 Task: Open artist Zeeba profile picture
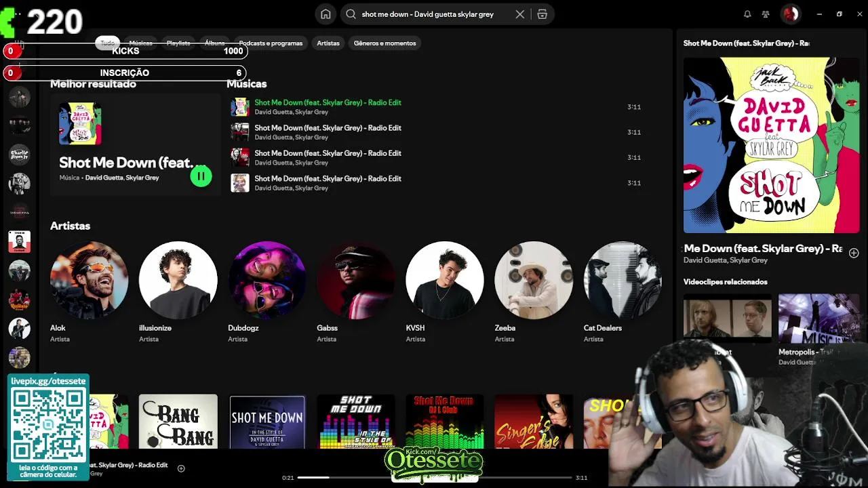[x=534, y=280]
